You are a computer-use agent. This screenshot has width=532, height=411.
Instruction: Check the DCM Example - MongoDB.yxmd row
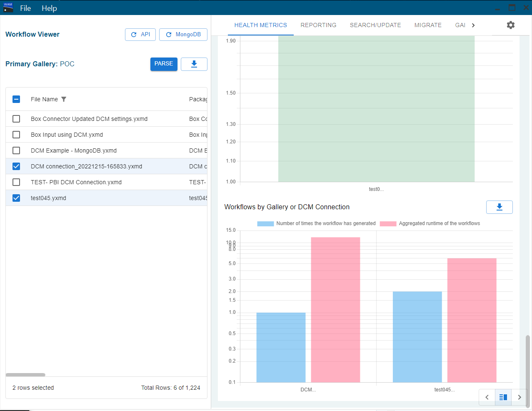tap(16, 150)
